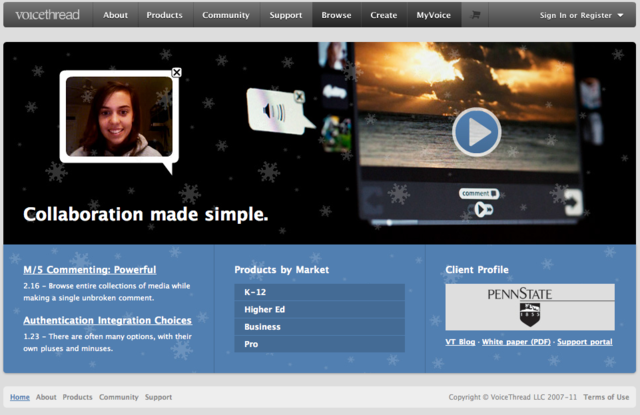The height and width of the screenshot is (415, 640).
Task: Go to next slide with right arrow
Action: click(573, 202)
